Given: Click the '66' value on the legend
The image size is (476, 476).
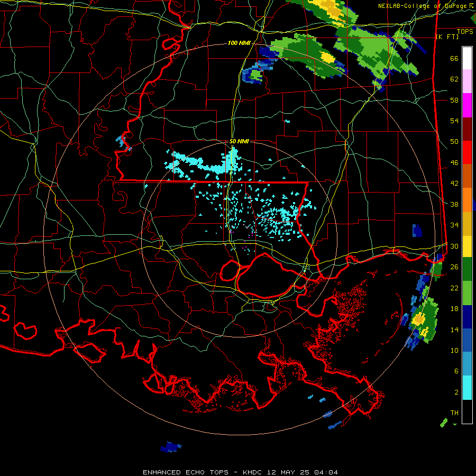Looking at the screenshot, I should tap(454, 58).
